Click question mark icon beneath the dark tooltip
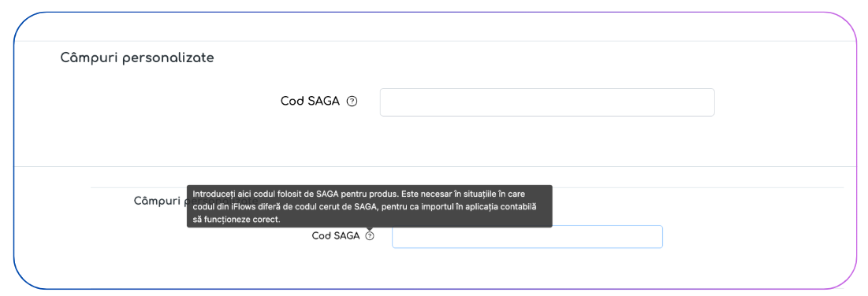868x296 pixels. point(370,236)
